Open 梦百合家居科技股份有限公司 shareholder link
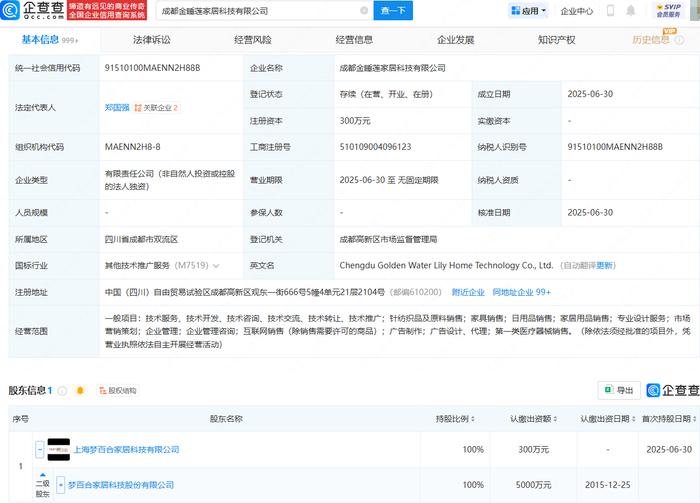Screen dimensions: 700x503 (121, 485)
